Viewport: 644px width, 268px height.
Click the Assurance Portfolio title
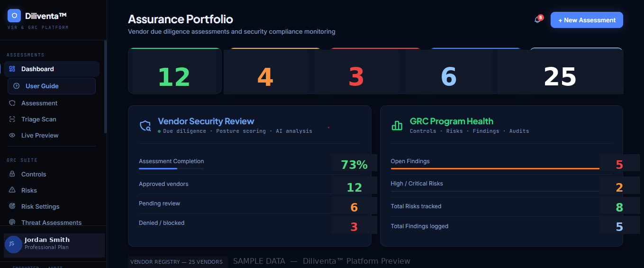tap(181, 19)
